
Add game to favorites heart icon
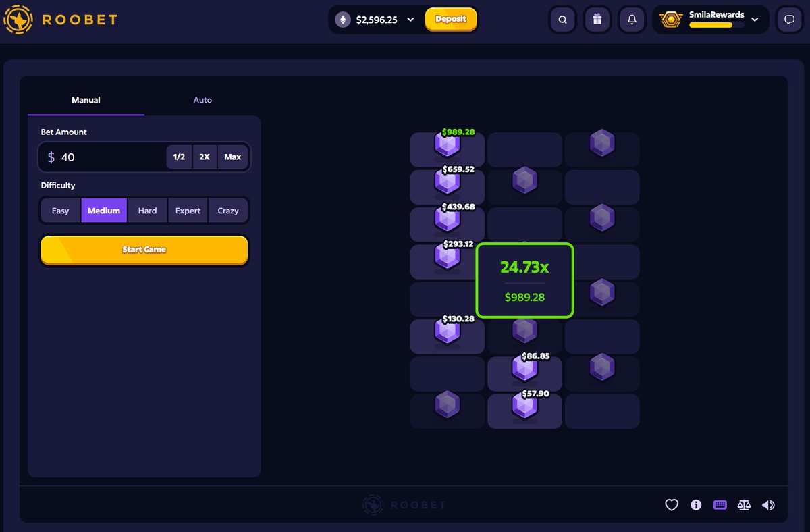coord(672,505)
